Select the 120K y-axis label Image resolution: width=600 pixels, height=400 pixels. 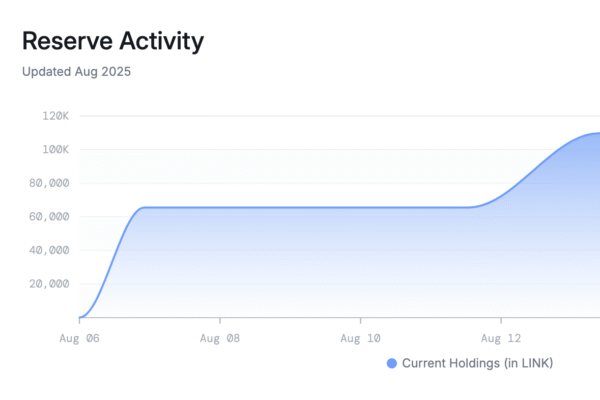55,116
